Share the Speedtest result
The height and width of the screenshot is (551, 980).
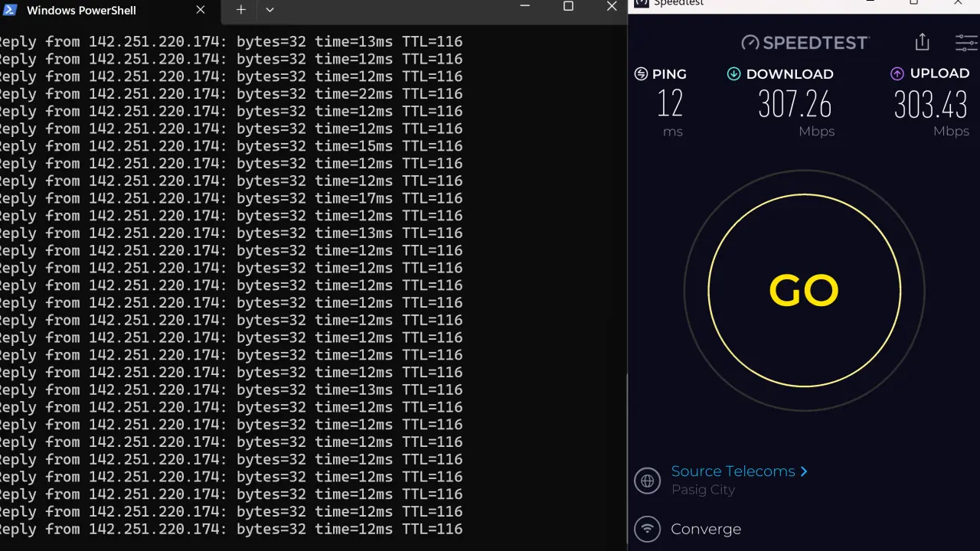tap(922, 42)
